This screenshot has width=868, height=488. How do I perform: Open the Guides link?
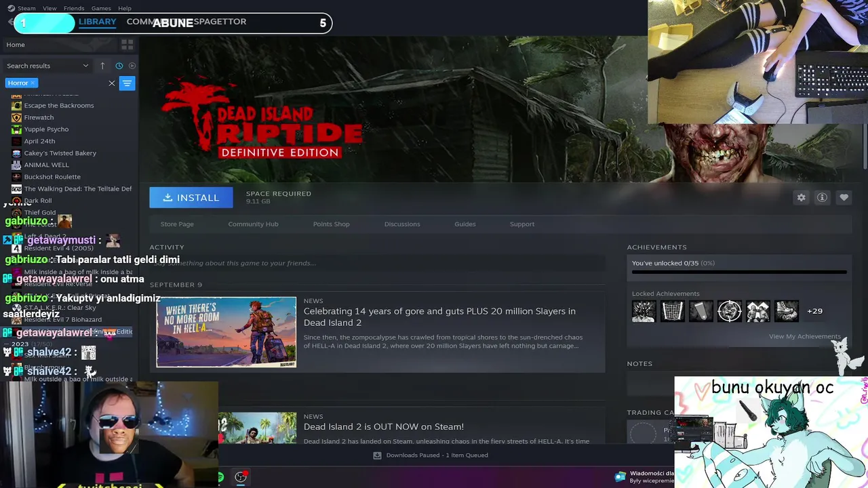465,224
